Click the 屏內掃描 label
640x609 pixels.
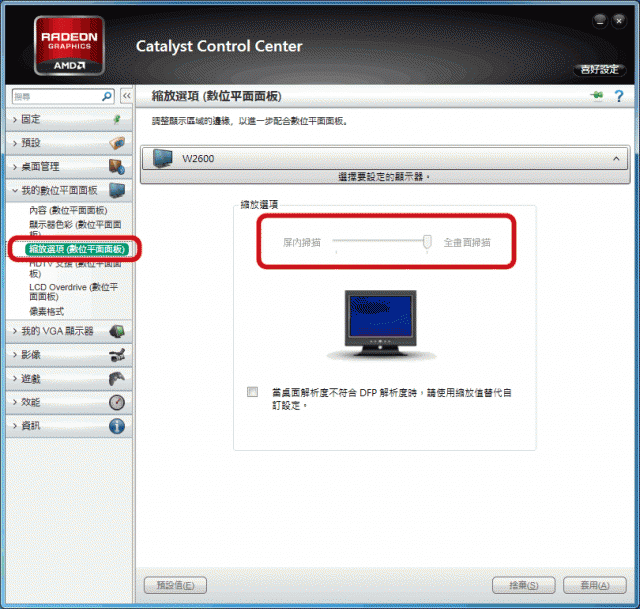(302, 242)
